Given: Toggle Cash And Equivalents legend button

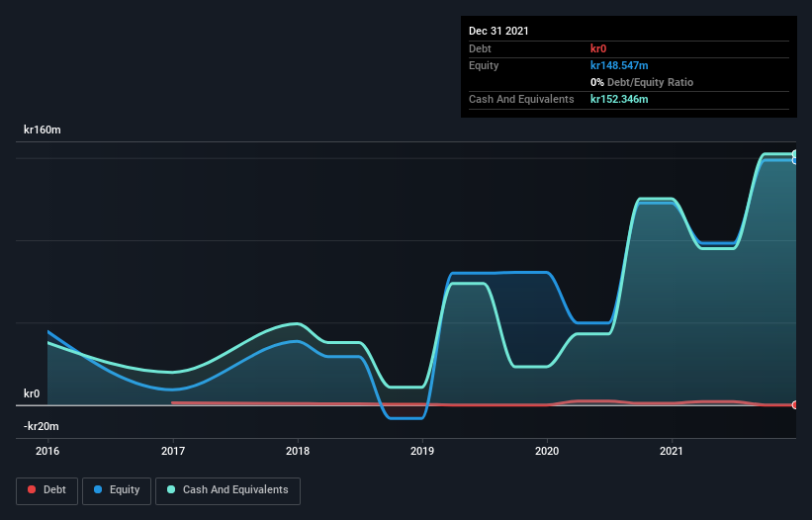Looking at the screenshot, I should (227, 490).
